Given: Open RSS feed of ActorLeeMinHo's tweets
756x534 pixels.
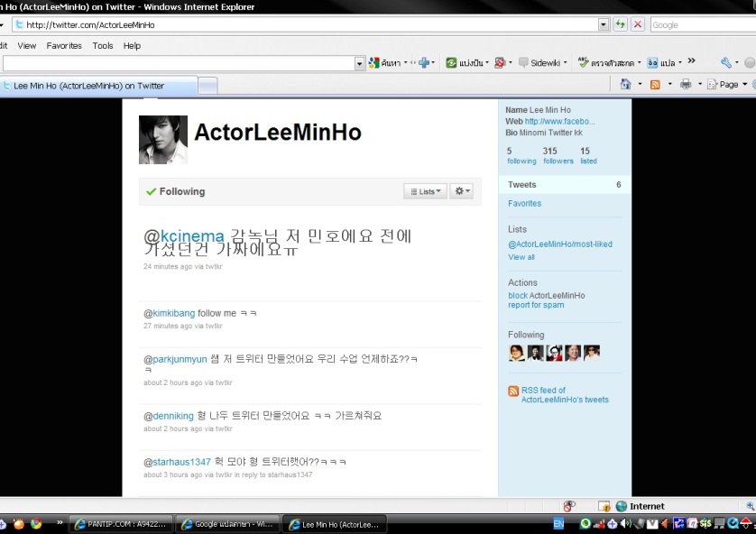Looking at the screenshot, I should tap(565, 395).
